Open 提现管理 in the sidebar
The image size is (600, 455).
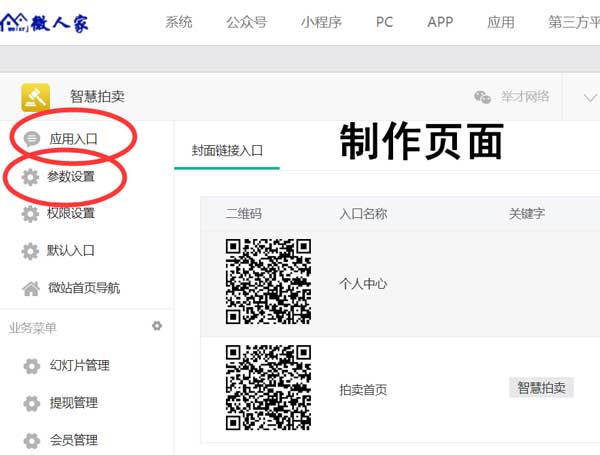(x=73, y=403)
